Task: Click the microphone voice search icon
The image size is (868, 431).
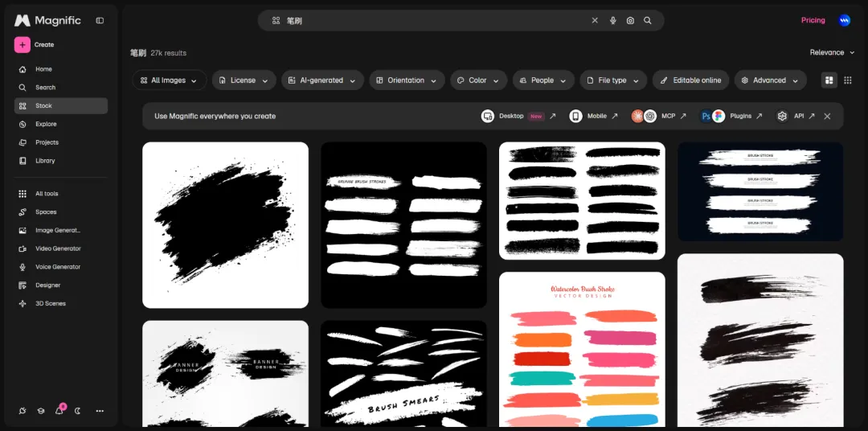Action: (612, 20)
